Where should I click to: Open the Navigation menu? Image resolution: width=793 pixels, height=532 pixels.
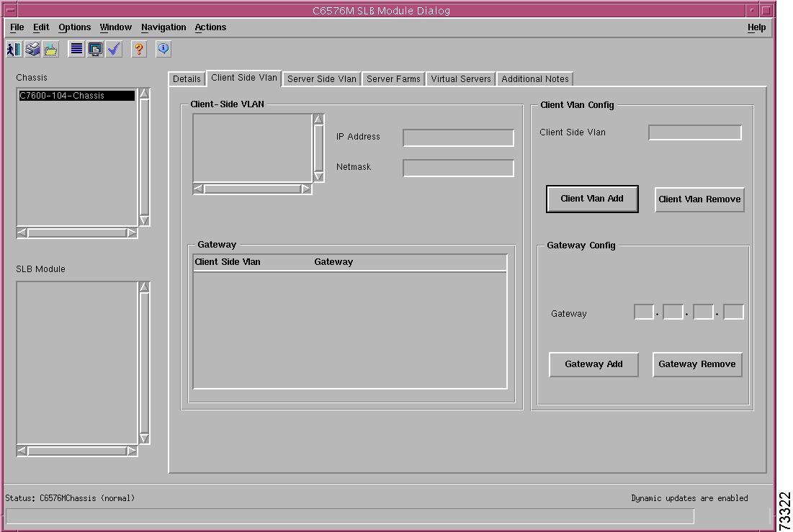163,27
